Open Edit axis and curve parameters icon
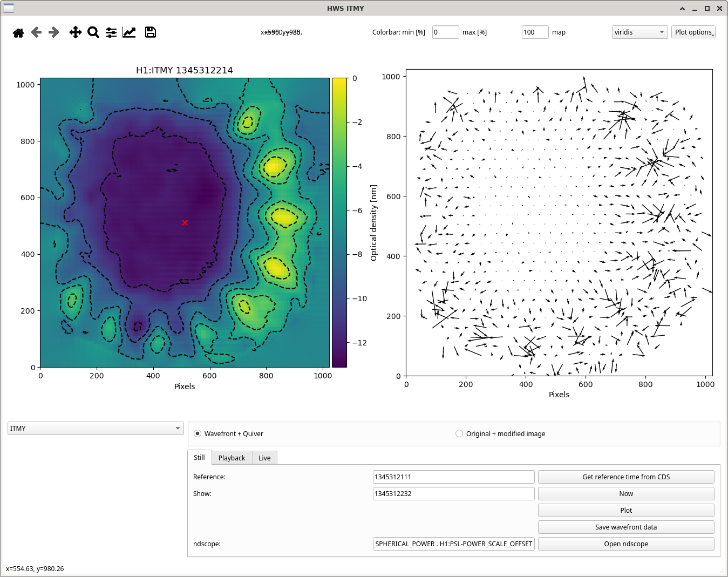This screenshot has height=577, width=728. click(129, 32)
